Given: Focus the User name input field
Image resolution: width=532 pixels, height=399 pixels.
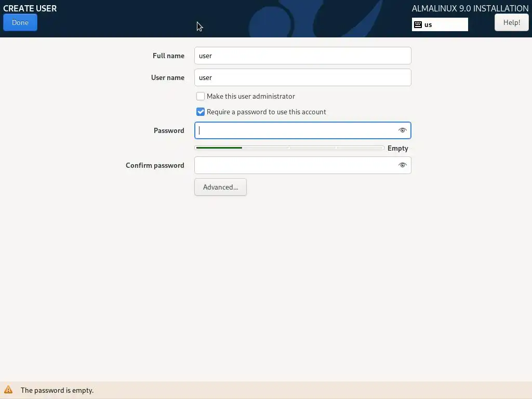Looking at the screenshot, I should pyautogui.click(x=303, y=77).
